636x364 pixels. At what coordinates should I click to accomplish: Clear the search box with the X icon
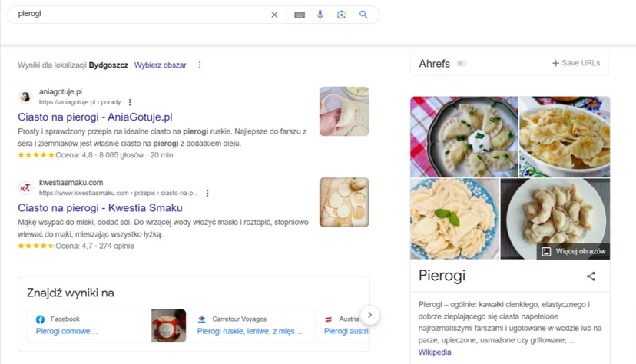[x=274, y=15]
